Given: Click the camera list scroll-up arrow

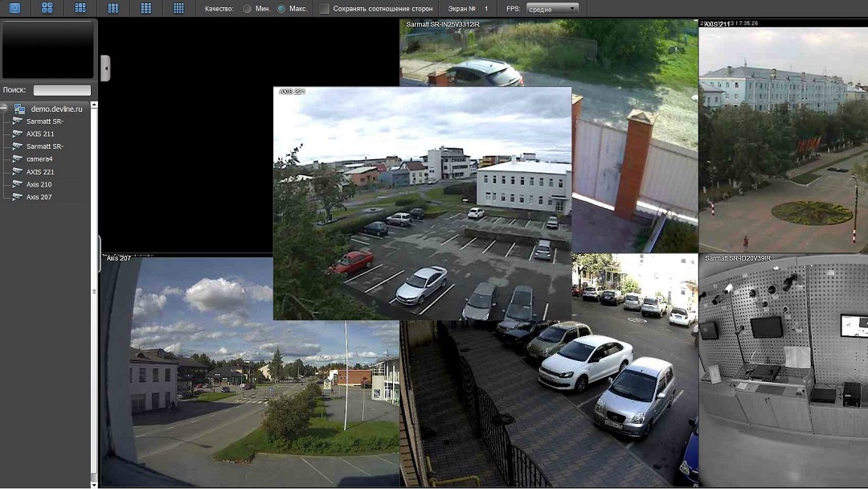Looking at the screenshot, I should (x=94, y=105).
